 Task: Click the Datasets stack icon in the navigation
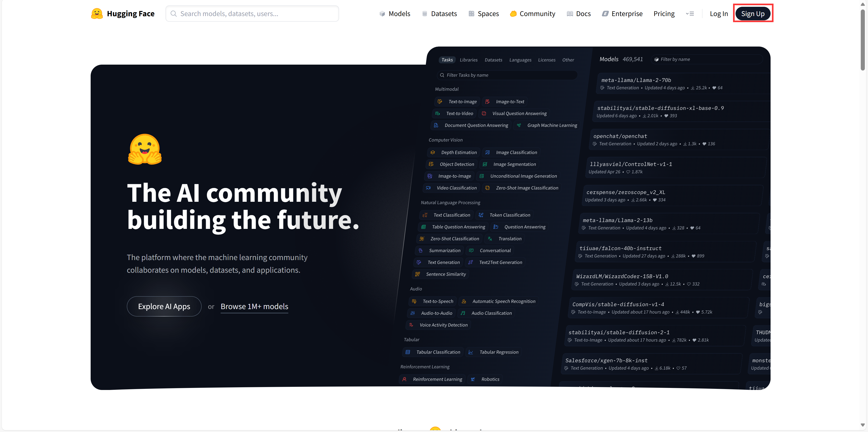tap(425, 14)
